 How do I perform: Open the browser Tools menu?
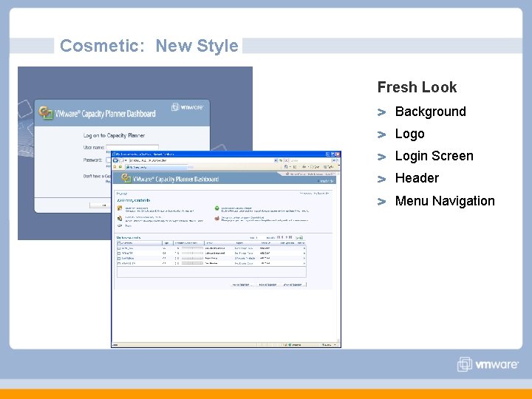(x=328, y=167)
